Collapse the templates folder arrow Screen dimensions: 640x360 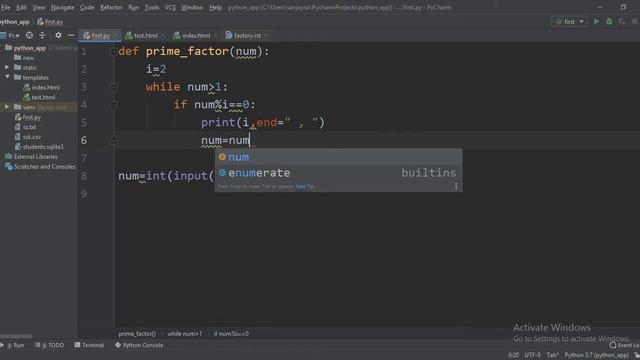click(x=7, y=77)
